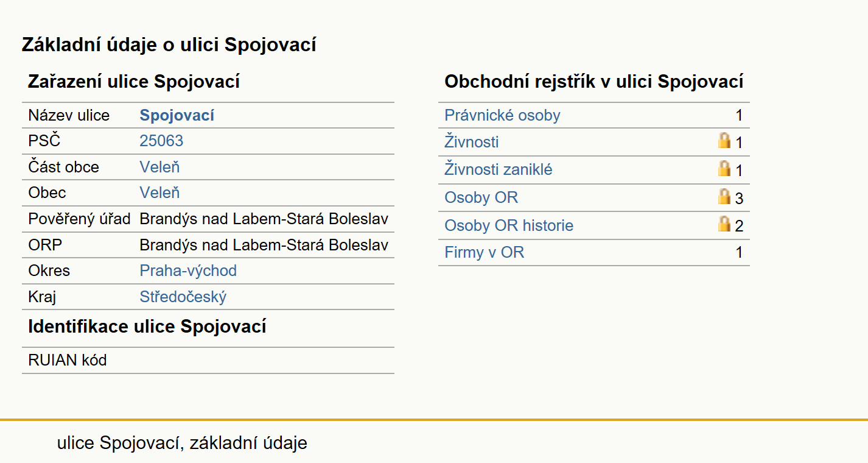The width and height of the screenshot is (868, 463).
Task: Open the Středočeský region link
Action: (x=183, y=297)
